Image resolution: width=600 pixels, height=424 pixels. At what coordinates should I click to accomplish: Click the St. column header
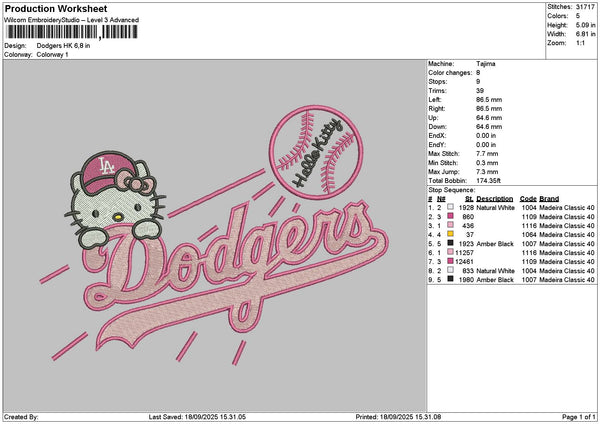pyautogui.click(x=470, y=199)
